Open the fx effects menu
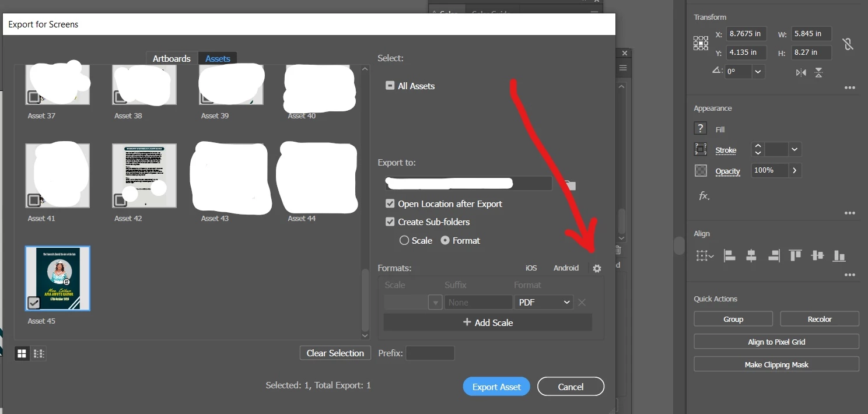This screenshot has height=414, width=868. pos(704,196)
